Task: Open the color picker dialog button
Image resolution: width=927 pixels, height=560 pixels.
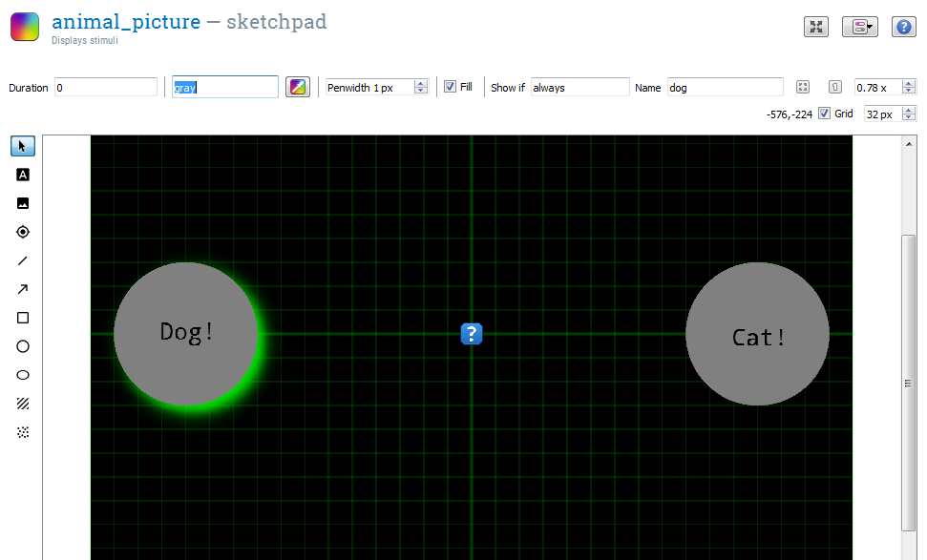Action: tap(298, 87)
